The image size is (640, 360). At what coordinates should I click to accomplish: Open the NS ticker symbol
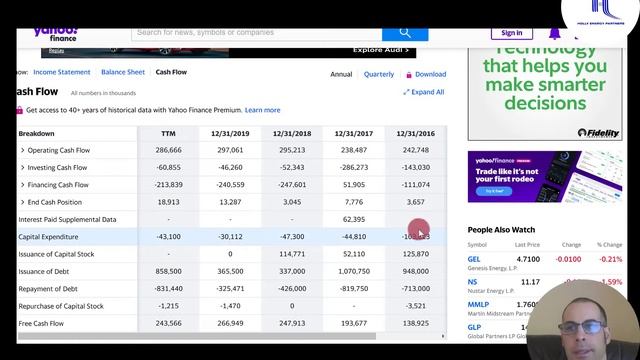click(472, 282)
